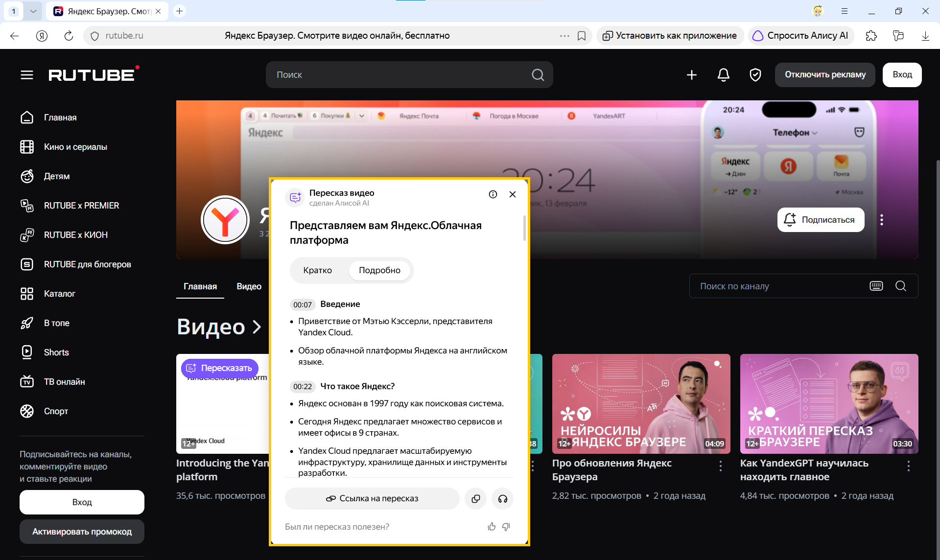940x560 pixels.
Task: Click Ссылка на пересказ button
Action: 372,498
